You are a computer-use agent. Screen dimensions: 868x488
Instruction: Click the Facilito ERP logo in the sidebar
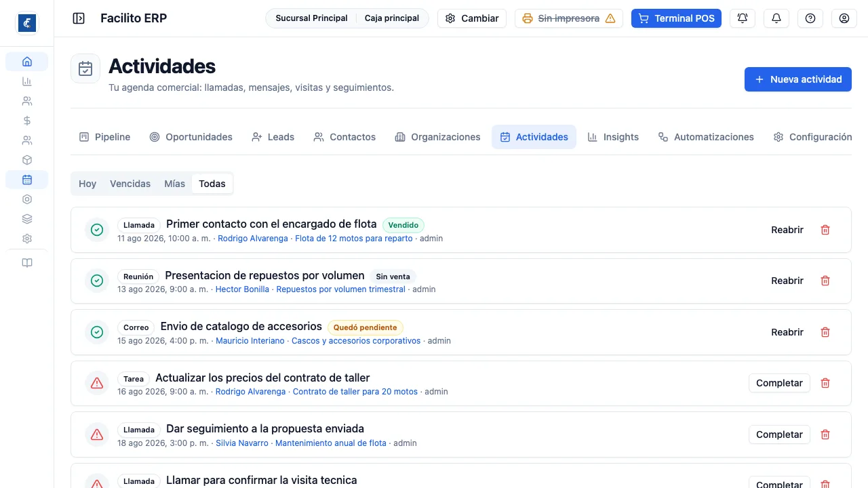pyautogui.click(x=27, y=23)
